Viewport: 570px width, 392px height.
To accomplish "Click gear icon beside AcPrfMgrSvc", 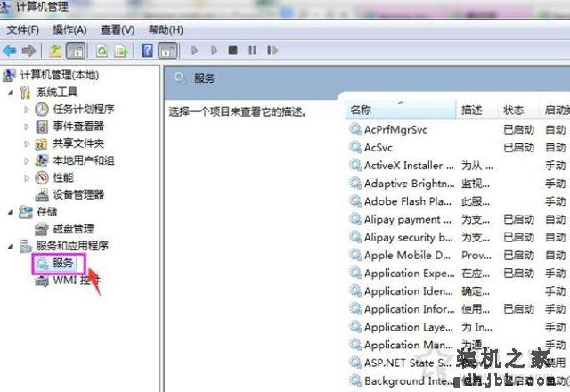I will 355,129.
